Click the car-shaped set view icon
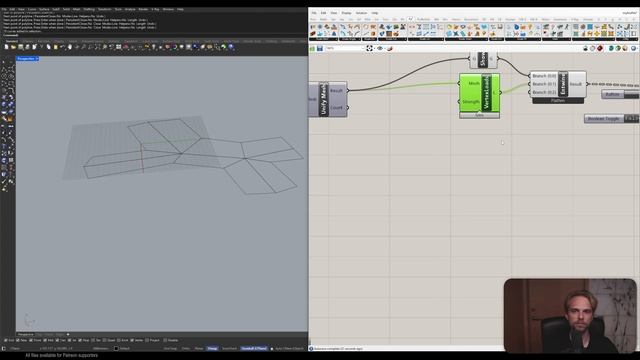 [x=125, y=47]
